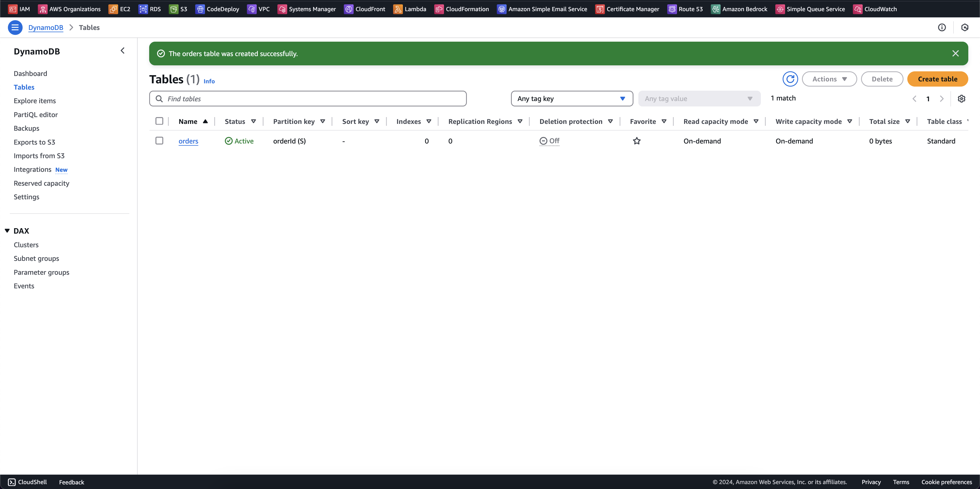The image size is (980, 489).
Task: Open the CloudFront shortcut
Action: click(x=365, y=9)
